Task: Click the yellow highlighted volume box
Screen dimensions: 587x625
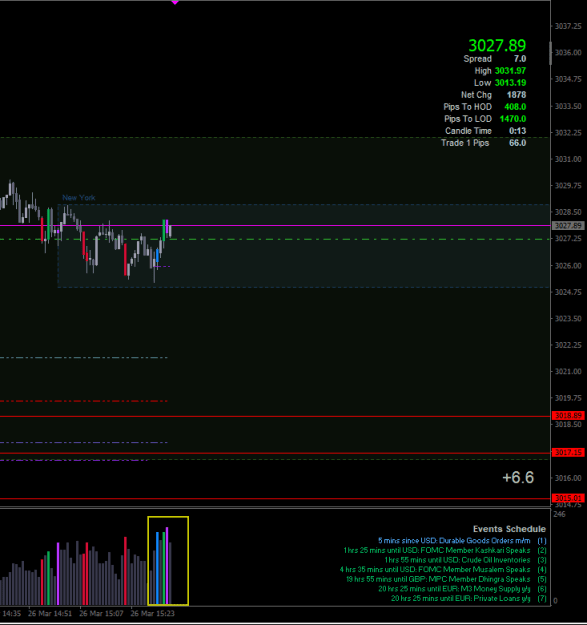Action: point(168,561)
